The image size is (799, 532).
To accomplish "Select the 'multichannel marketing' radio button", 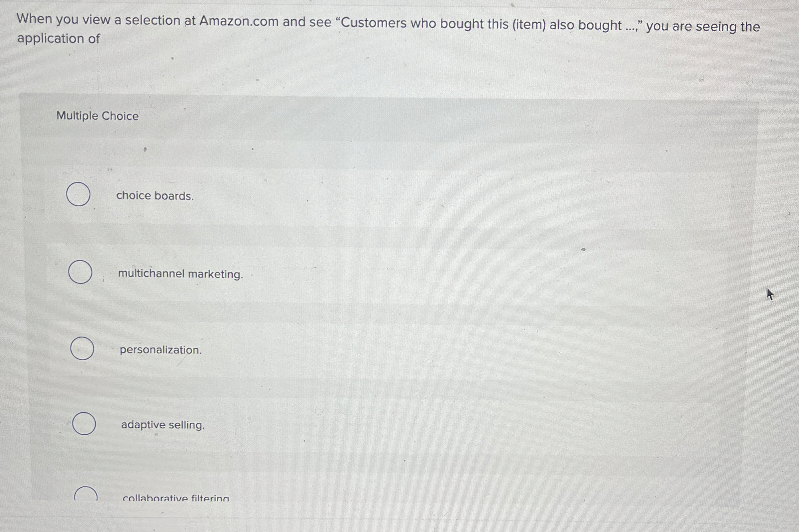I will [x=81, y=271].
